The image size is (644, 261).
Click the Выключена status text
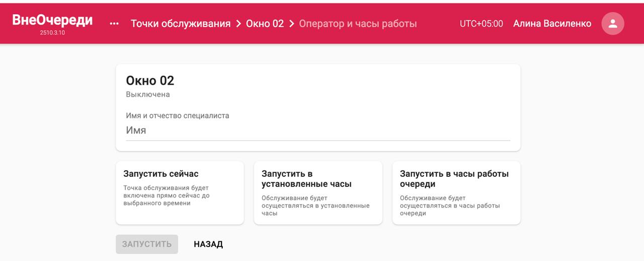148,94
